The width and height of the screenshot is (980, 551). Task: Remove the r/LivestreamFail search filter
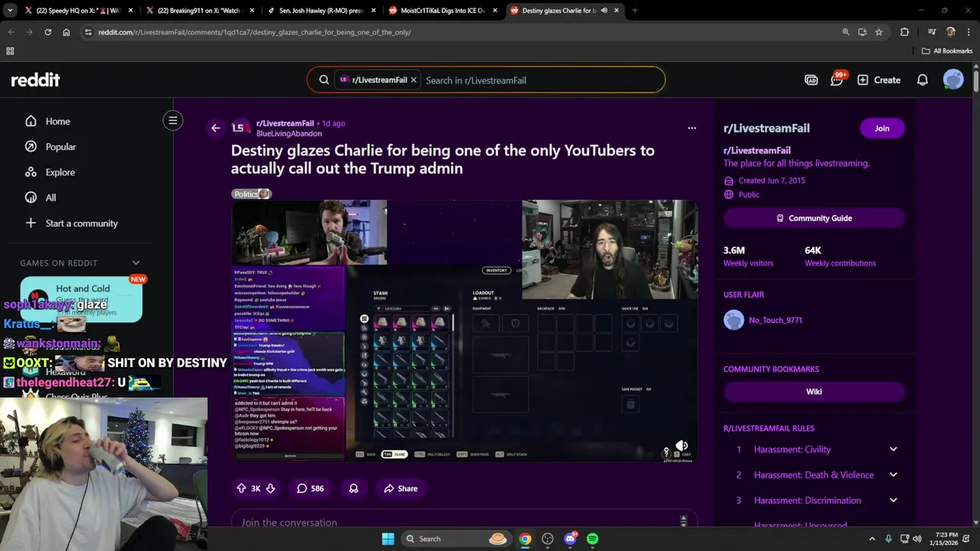tap(413, 80)
